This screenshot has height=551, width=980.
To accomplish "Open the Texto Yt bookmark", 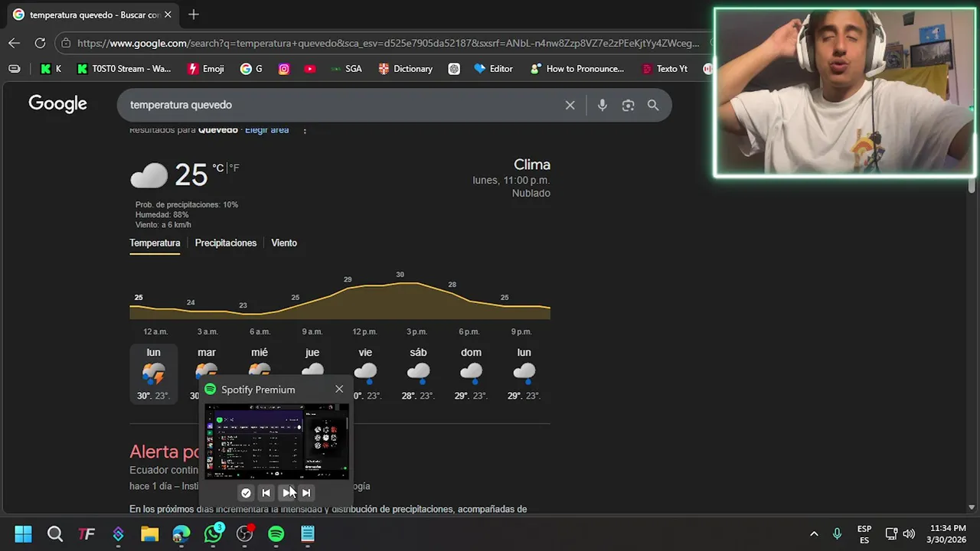I will tap(665, 69).
